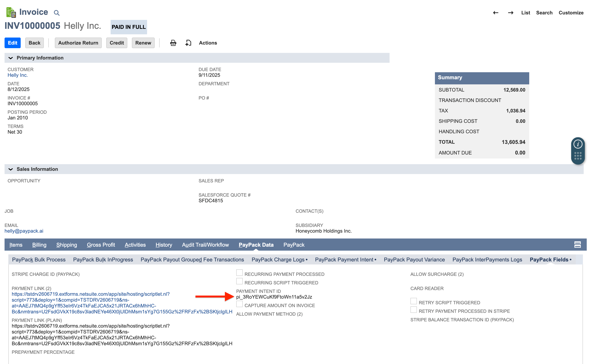Click the dialpad icon on right edge
The height and width of the screenshot is (364, 589).
point(578,156)
